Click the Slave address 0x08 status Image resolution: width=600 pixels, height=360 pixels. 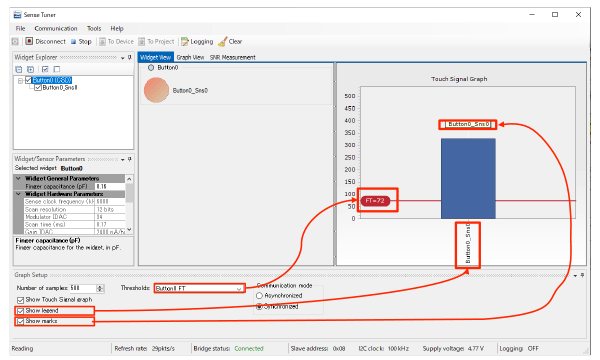point(318,349)
